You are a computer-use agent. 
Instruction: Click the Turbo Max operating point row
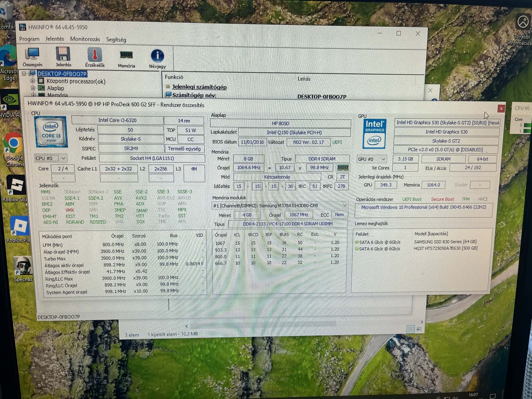click(123, 258)
